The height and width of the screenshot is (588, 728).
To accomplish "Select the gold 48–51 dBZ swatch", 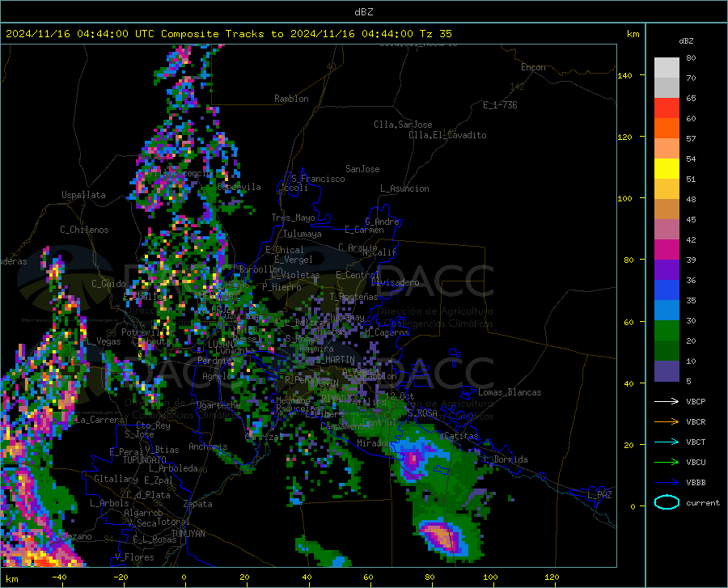I will (x=667, y=189).
